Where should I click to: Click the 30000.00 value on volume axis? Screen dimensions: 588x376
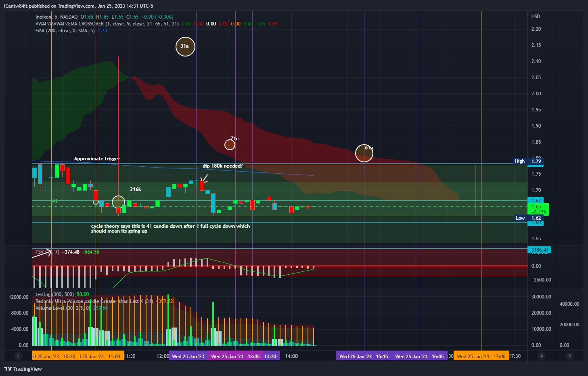click(x=541, y=297)
